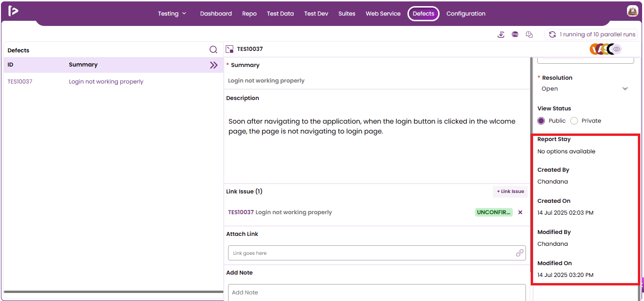Click the ID column header
The image size is (644, 301).
10,65
